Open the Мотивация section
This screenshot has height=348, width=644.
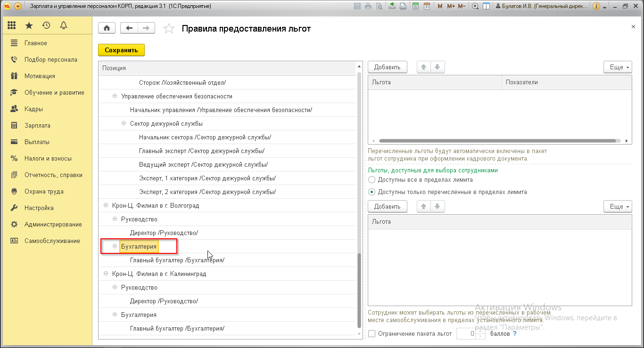[40, 76]
